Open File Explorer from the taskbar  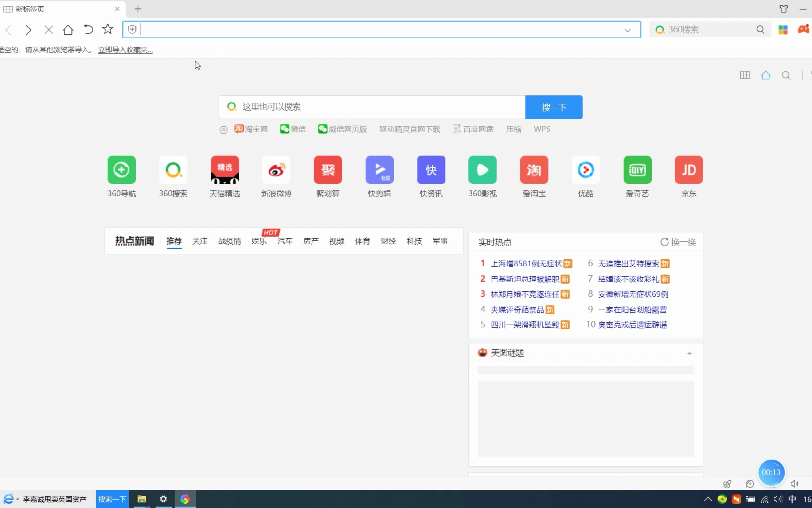[142, 499]
